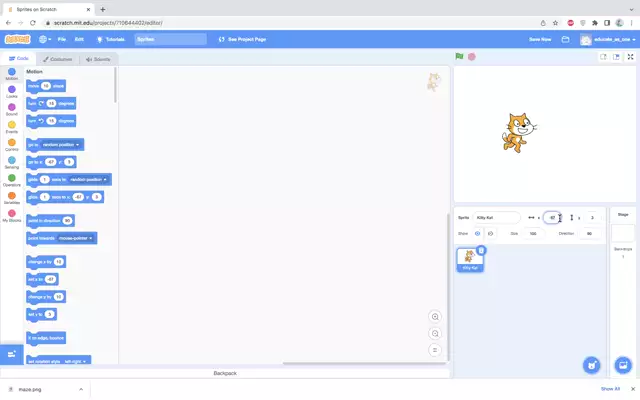Reset code workspace zoom

click(435, 350)
